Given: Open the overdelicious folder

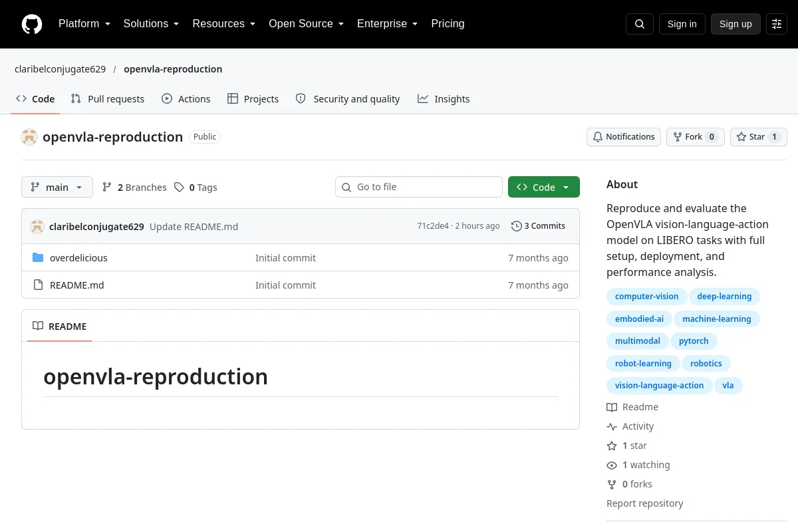Looking at the screenshot, I should point(78,258).
